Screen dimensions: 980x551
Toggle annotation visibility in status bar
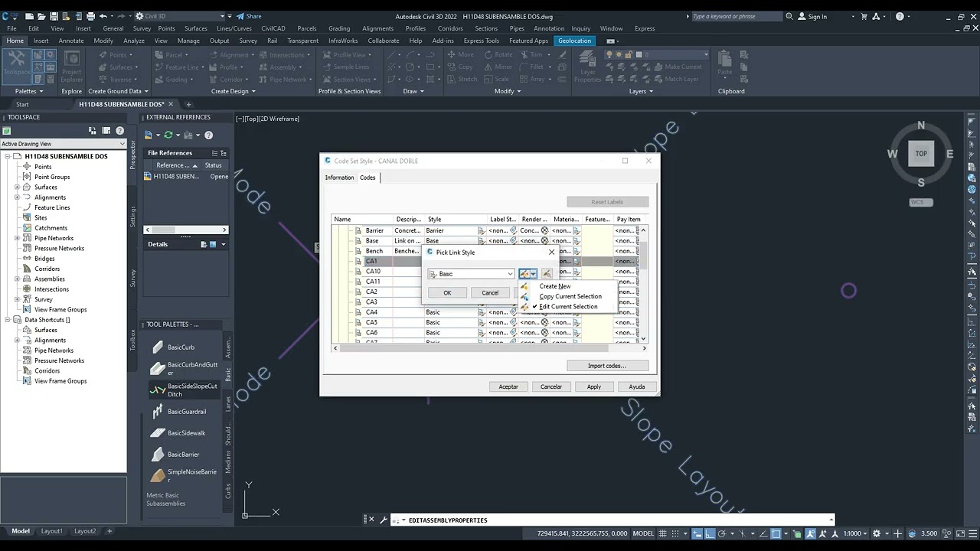point(812,533)
